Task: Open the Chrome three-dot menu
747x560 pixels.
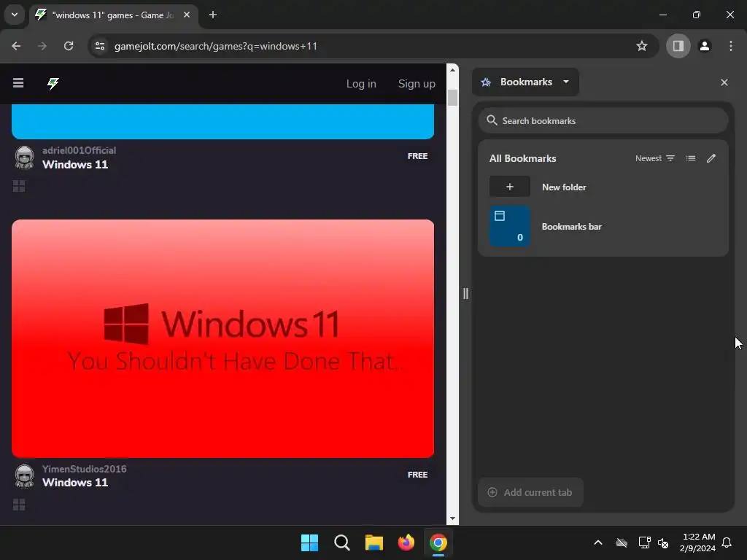Action: click(x=731, y=46)
